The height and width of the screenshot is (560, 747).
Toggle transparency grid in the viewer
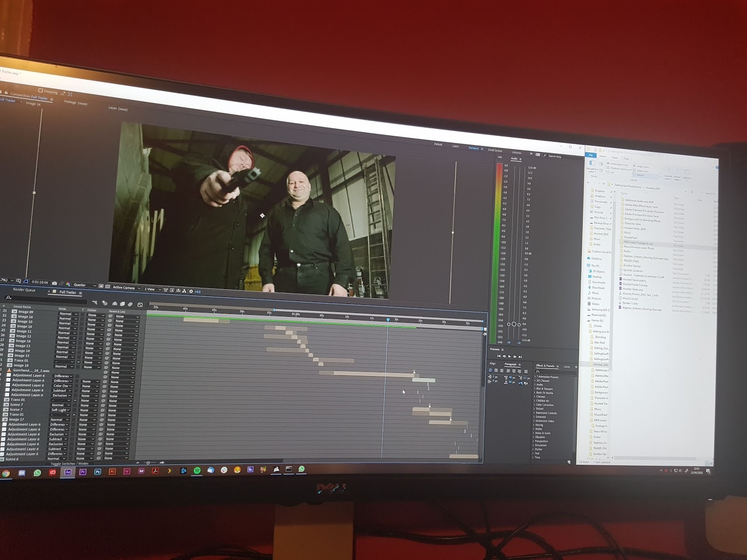(108, 286)
